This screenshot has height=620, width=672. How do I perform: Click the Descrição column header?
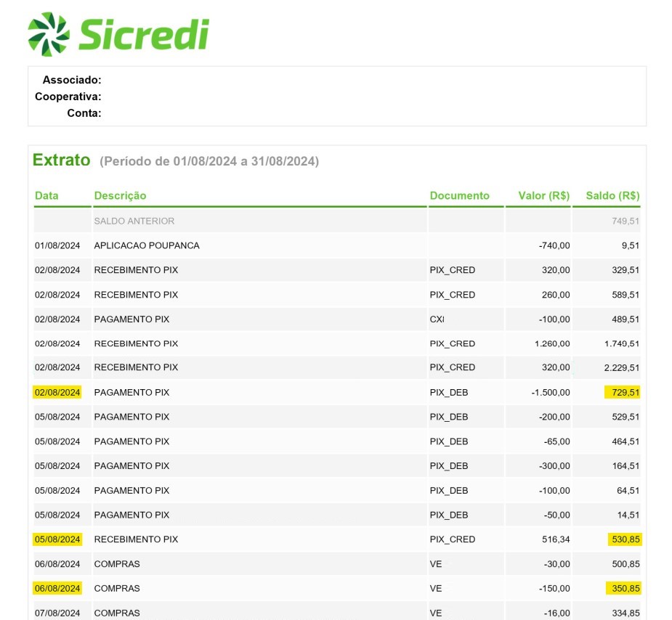[x=118, y=195]
